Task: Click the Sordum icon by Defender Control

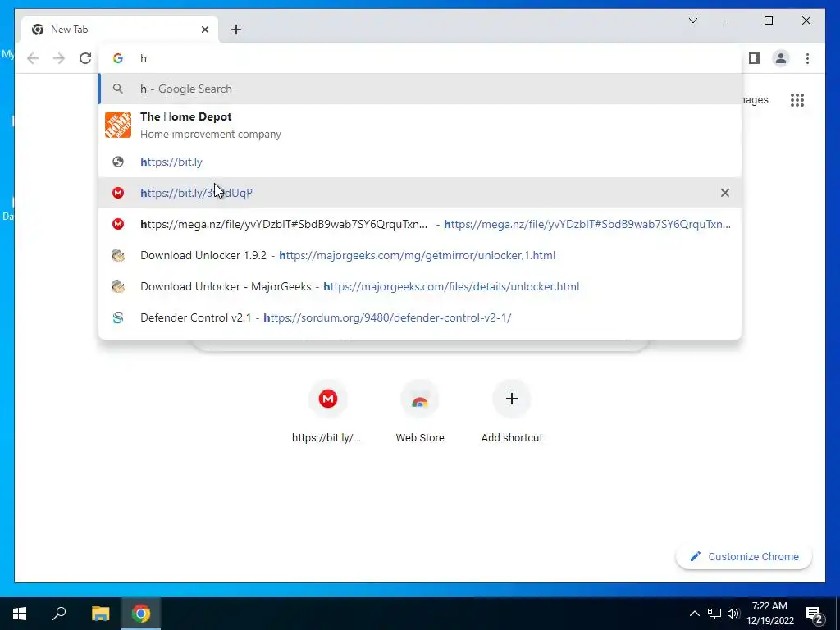Action: pos(118,317)
